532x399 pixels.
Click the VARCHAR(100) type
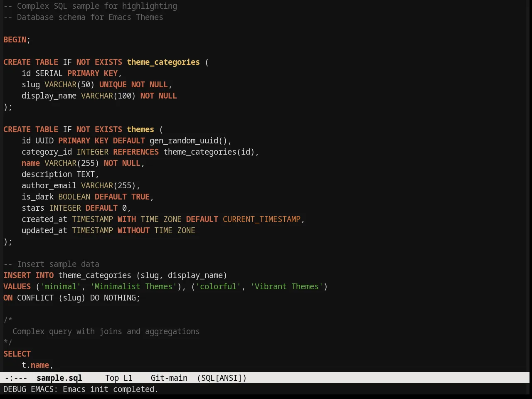click(x=108, y=96)
